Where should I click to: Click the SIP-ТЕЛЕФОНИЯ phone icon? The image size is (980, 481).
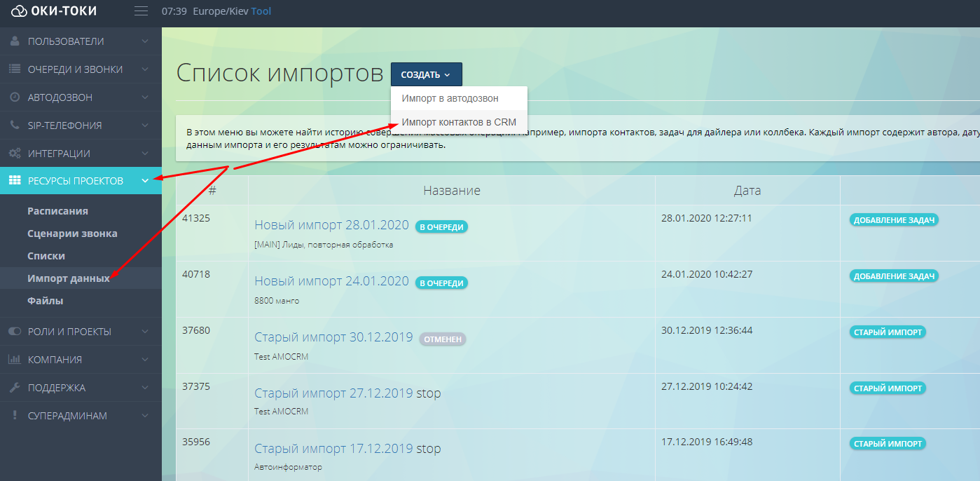click(x=14, y=125)
